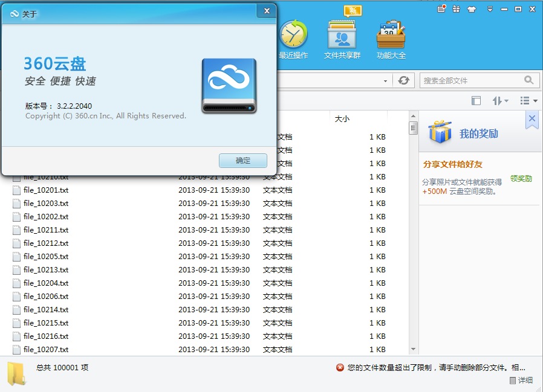
Task: Open 文件共享群 file sharing group
Action: [342, 39]
